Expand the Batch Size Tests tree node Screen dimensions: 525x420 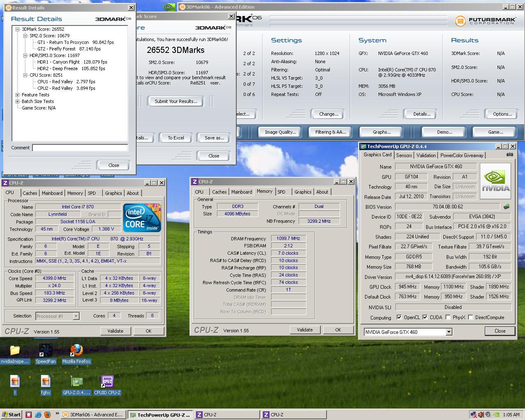coord(18,101)
